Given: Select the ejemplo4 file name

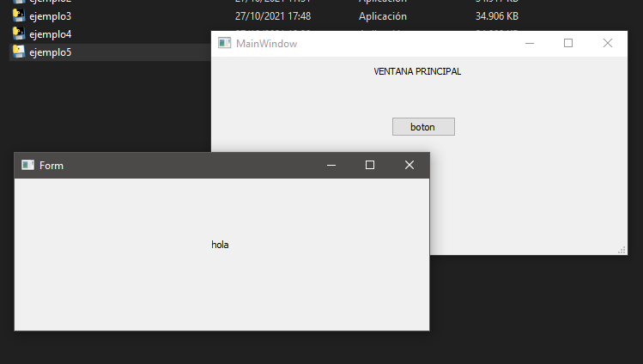Looking at the screenshot, I should [50, 33].
